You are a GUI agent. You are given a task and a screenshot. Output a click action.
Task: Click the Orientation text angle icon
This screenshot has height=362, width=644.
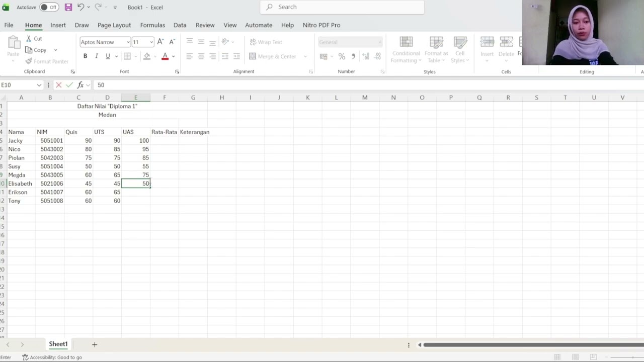(225, 42)
